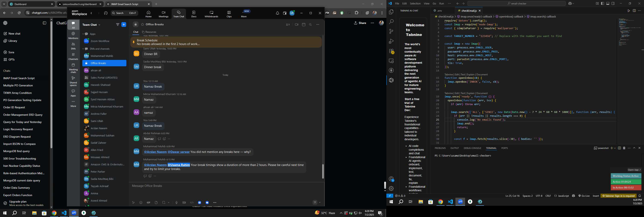Open emoji picker in message toolbar
This screenshot has height=217, width=644.
(x=141, y=203)
